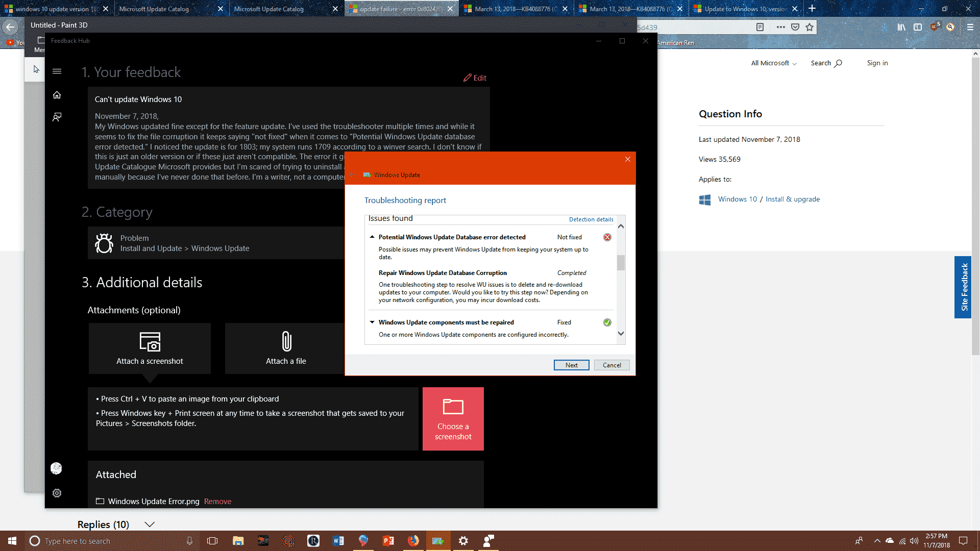Screen dimensions: 980x551
Task: Open the Firefox hamburger menu
Action: tap(970, 27)
